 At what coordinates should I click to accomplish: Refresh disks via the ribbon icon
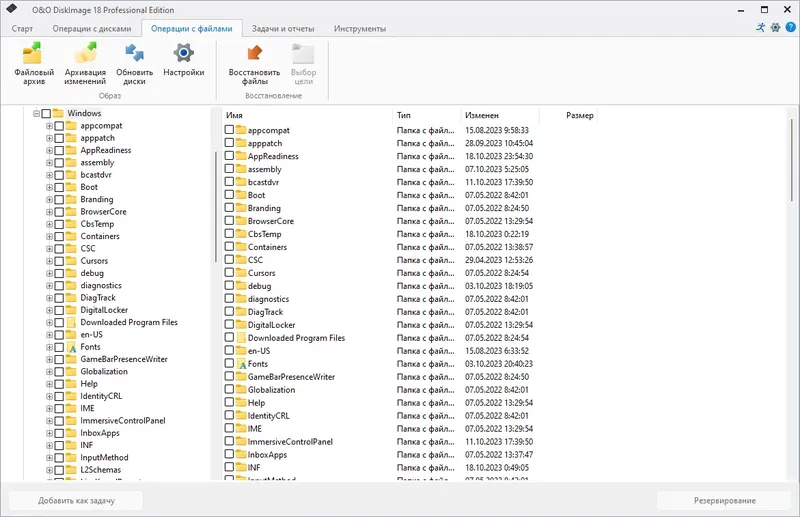point(134,64)
